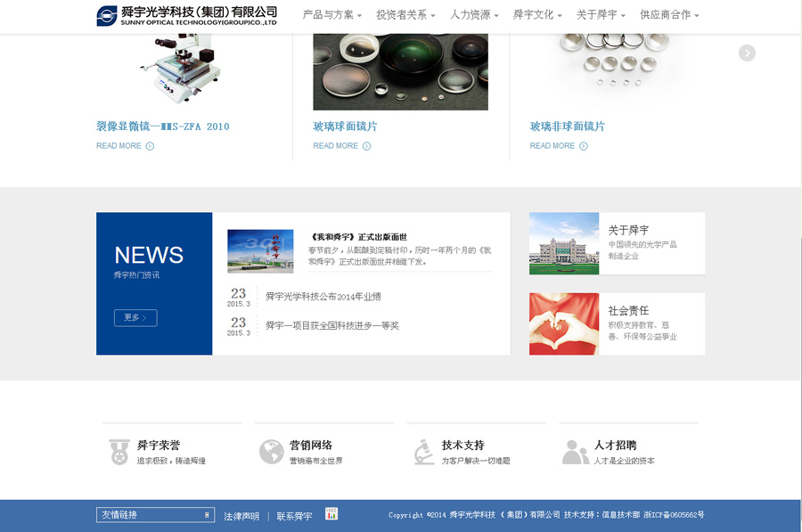Open the 产品与方案 navigation menu
Viewport: 802px width, 532px height.
coord(332,15)
